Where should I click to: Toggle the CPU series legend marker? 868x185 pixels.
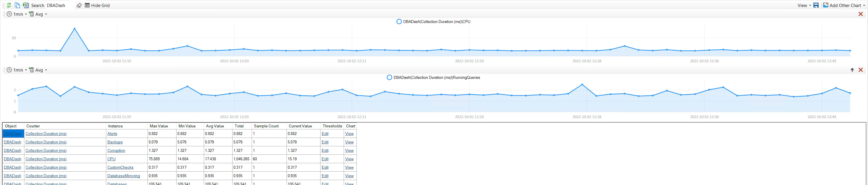pyautogui.click(x=399, y=22)
